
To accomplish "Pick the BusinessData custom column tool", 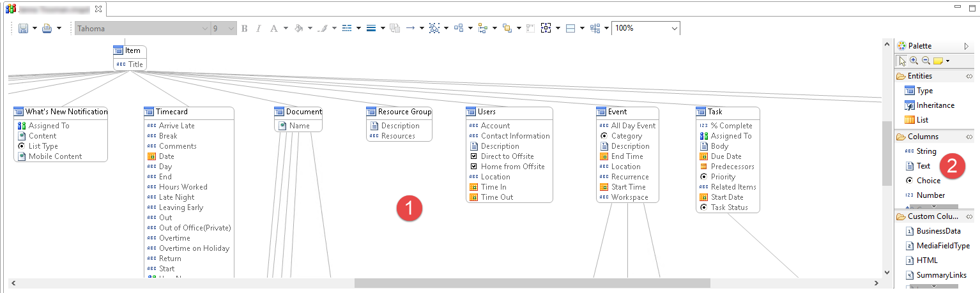I will (933, 231).
